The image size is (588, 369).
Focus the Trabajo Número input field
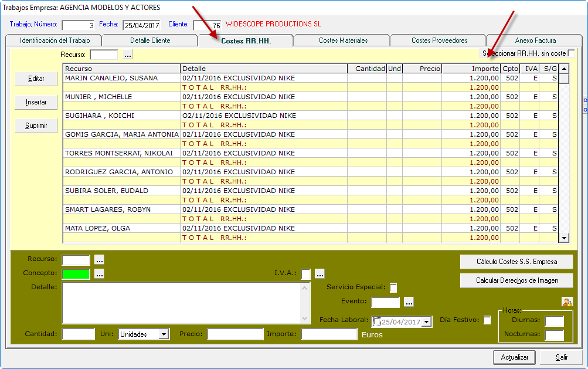pos(78,25)
